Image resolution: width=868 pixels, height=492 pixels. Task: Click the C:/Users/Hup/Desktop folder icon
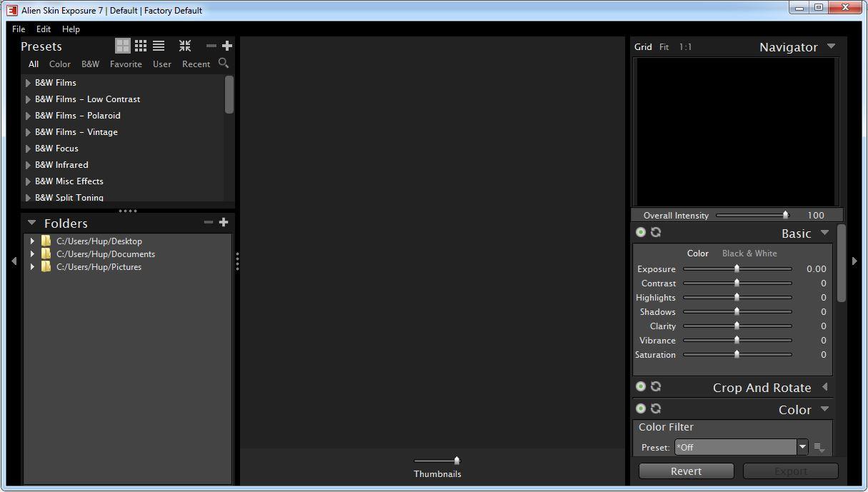click(46, 241)
